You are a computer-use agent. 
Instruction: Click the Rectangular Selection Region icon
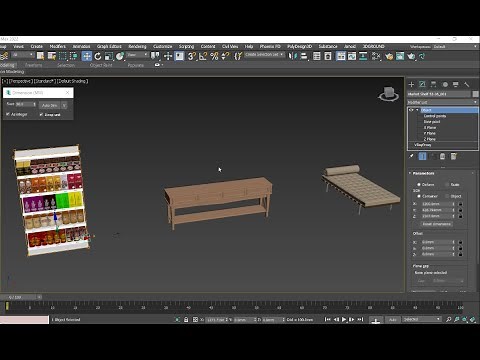pyautogui.click(x=63, y=56)
